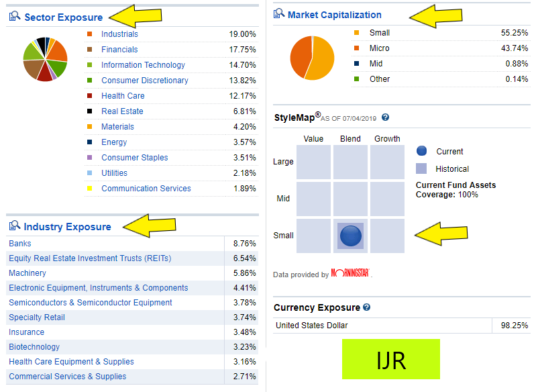This screenshot has height=392, width=536.
Task: Click the Large Growth cell in StyleMap
Action: (387, 162)
